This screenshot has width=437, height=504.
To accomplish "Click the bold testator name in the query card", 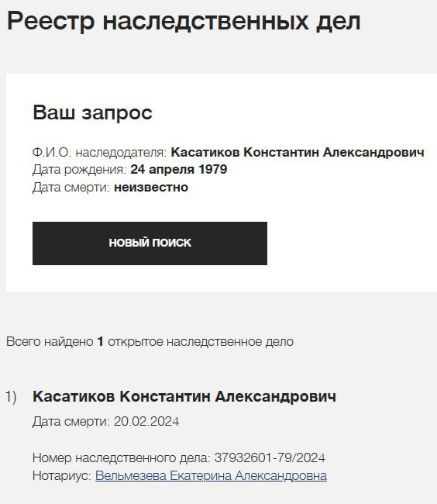I will coord(298,152).
